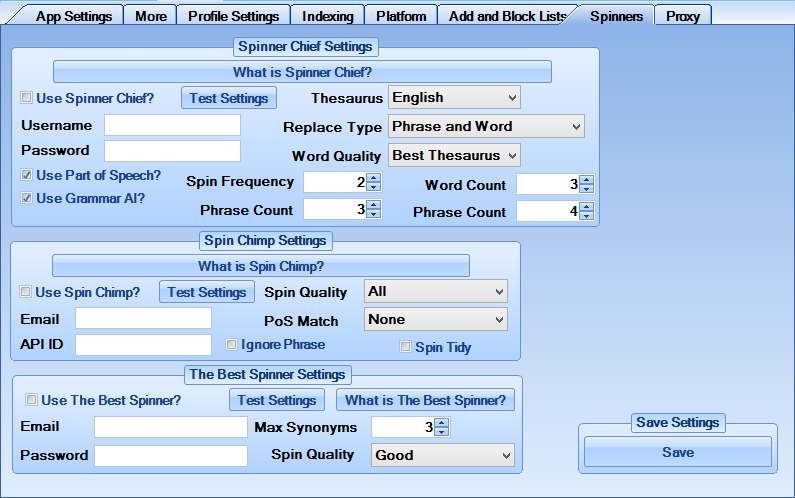
Task: Switch to the App Settings tab
Action: (x=74, y=16)
